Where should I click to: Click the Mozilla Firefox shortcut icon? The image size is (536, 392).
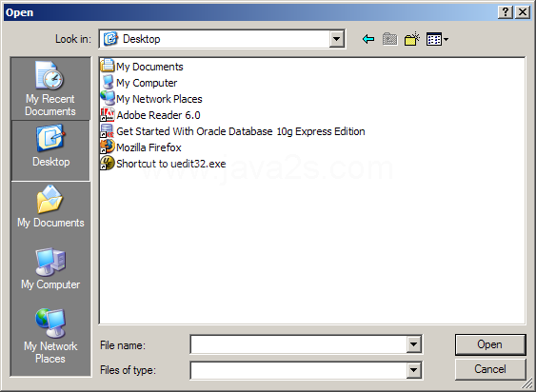coord(108,147)
